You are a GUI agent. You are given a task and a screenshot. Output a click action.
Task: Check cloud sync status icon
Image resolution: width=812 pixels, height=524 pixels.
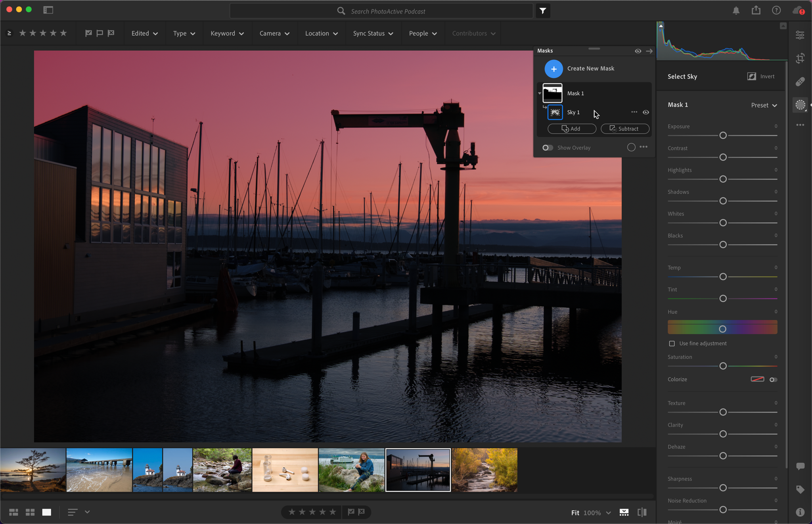pyautogui.click(x=798, y=11)
